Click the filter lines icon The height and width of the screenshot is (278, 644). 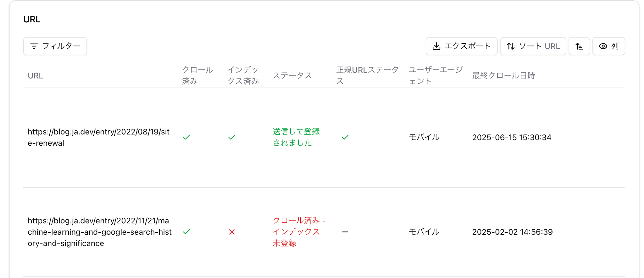tap(34, 46)
